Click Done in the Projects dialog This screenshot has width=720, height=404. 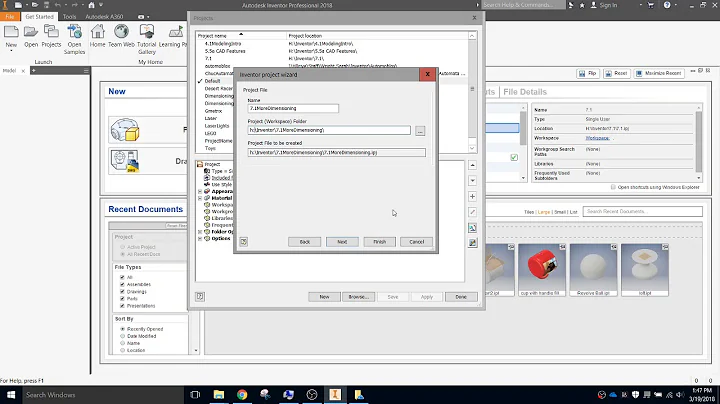pos(461,297)
